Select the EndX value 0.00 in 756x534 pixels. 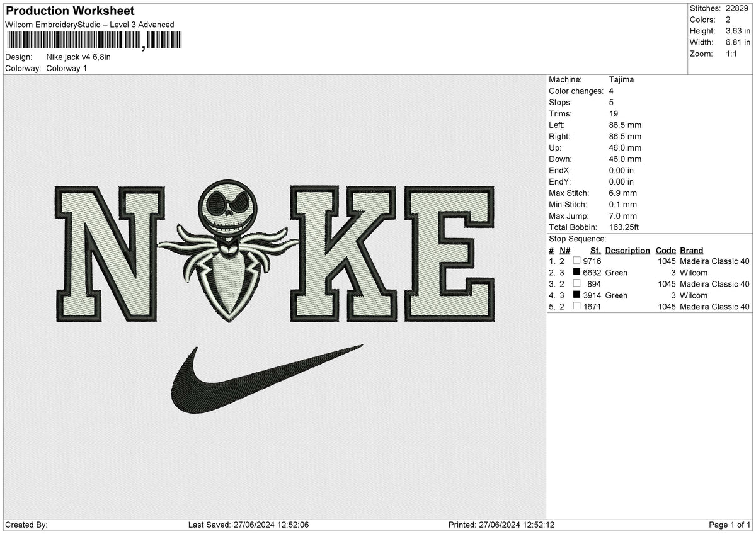pos(622,171)
